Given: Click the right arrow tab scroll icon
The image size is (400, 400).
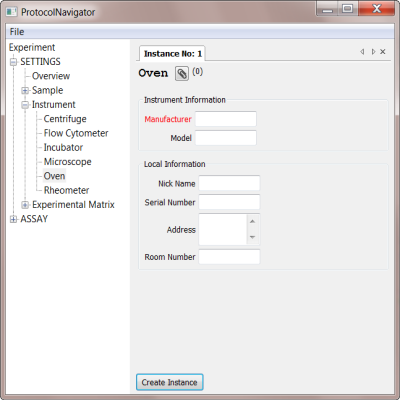Looking at the screenshot, I should tap(373, 52).
